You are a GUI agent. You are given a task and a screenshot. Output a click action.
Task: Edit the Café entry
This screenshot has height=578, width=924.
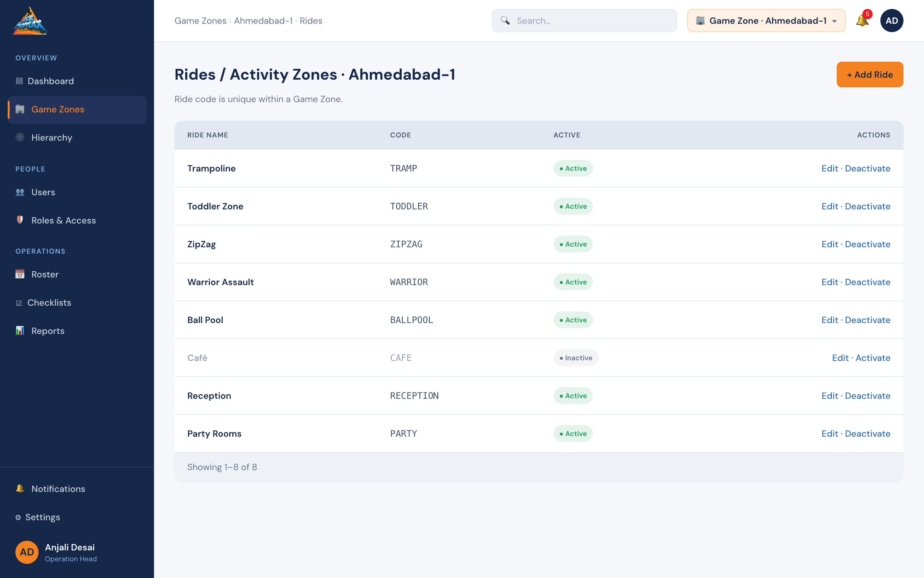(840, 357)
